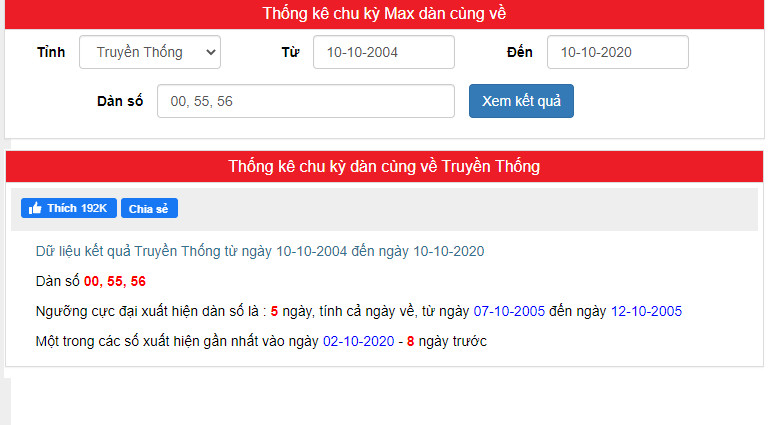775x425 pixels.
Task: Click the Dữ liệu kết quả description line
Action: point(259,251)
